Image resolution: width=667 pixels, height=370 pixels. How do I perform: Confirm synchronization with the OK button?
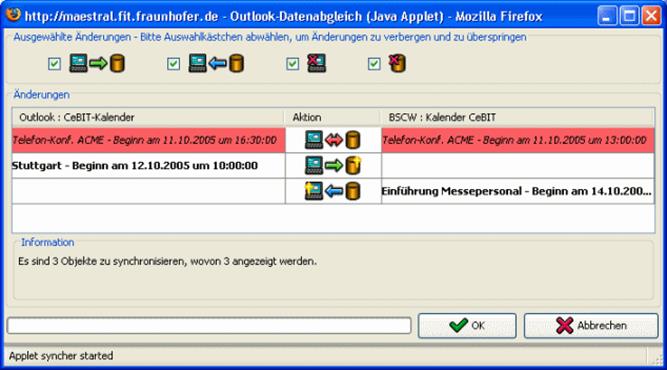[467, 326]
